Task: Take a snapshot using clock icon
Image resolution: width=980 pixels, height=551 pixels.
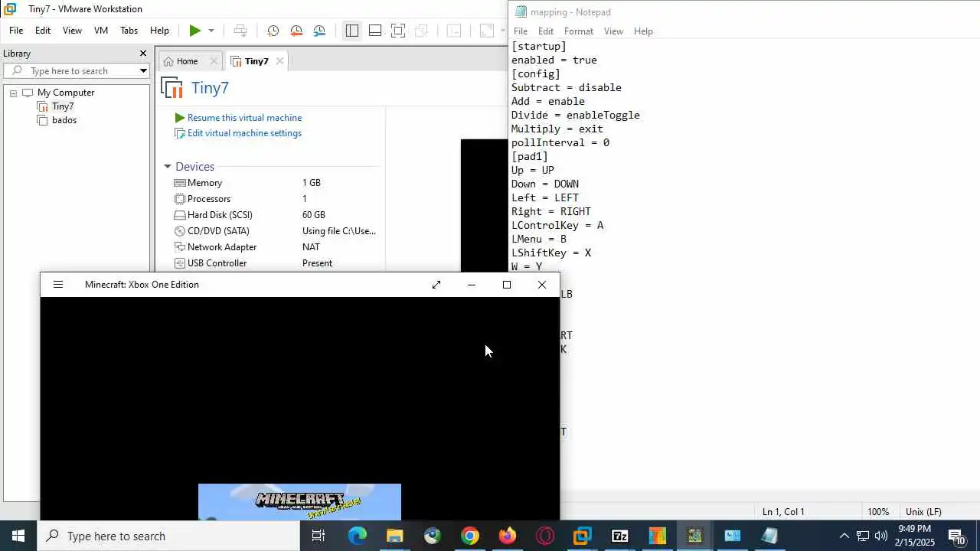Action: coord(273,31)
